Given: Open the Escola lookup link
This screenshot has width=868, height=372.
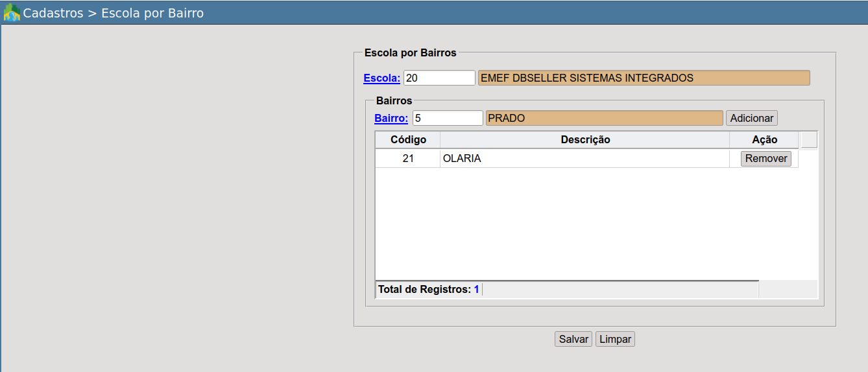Looking at the screenshot, I should point(381,78).
